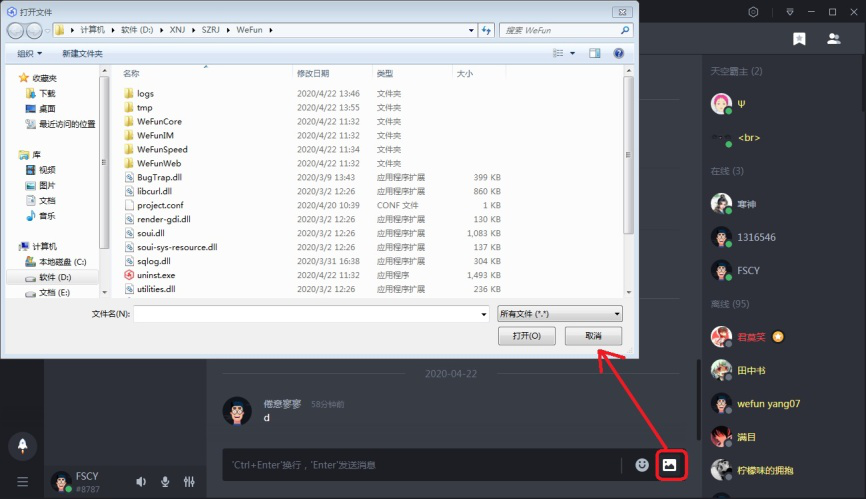
Task: Go forward in file dialog navigation
Action: pos(34,31)
